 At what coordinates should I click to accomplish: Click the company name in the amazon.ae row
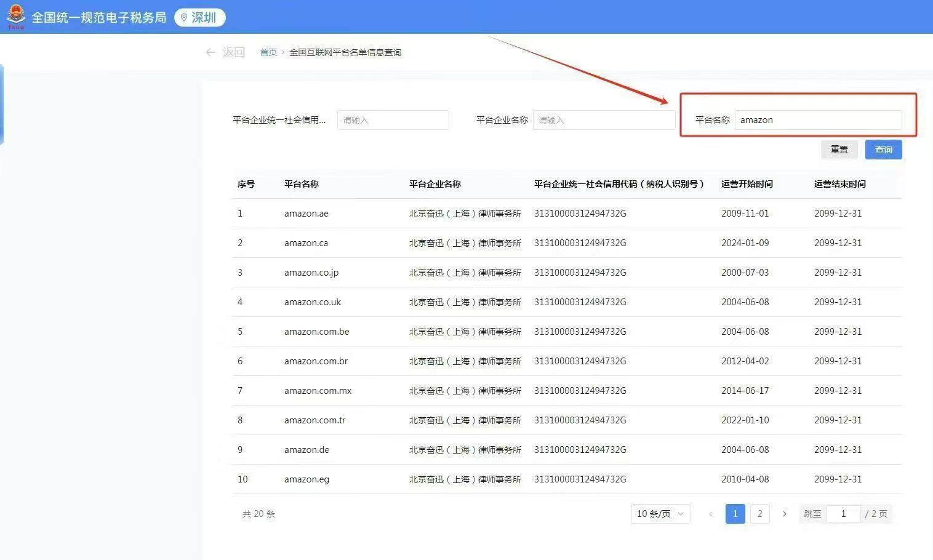pos(465,214)
